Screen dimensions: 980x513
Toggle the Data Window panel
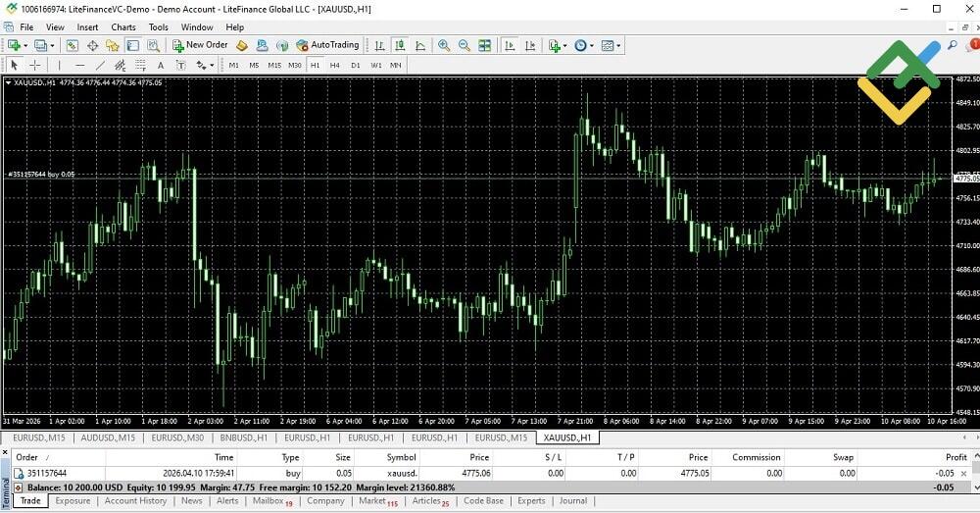[92, 45]
